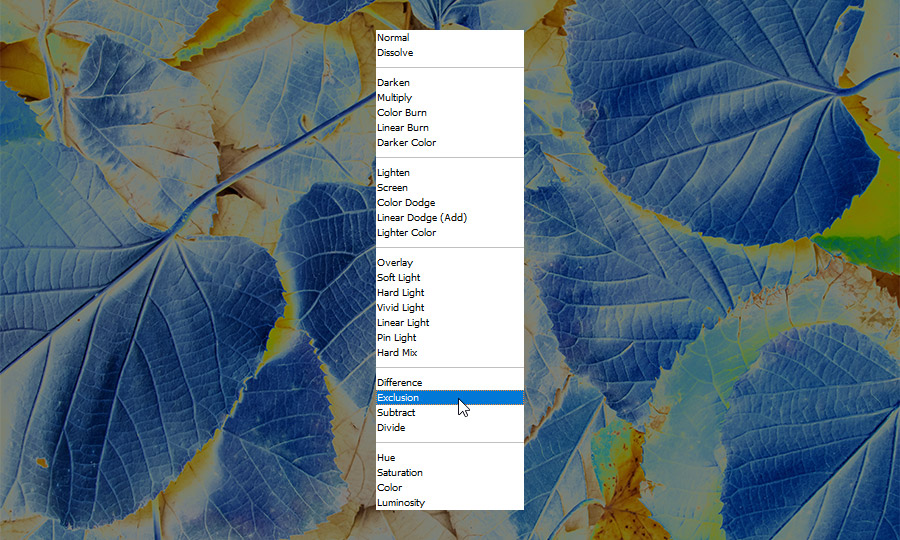Image resolution: width=900 pixels, height=540 pixels.
Task: Select Divide blend mode
Action: tap(449, 428)
